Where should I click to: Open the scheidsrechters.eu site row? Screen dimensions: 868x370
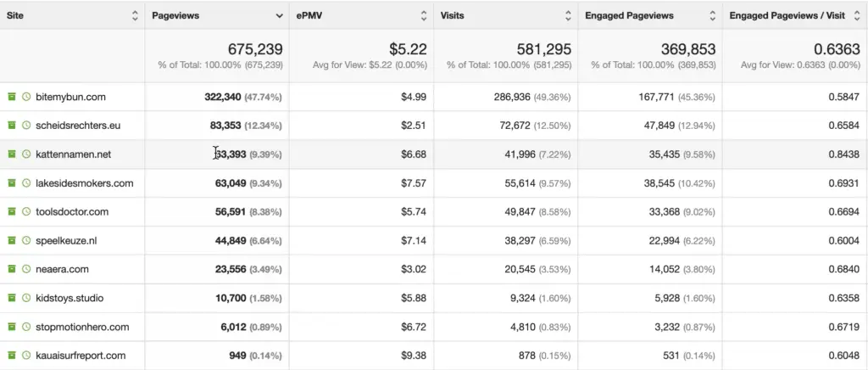[78, 126]
